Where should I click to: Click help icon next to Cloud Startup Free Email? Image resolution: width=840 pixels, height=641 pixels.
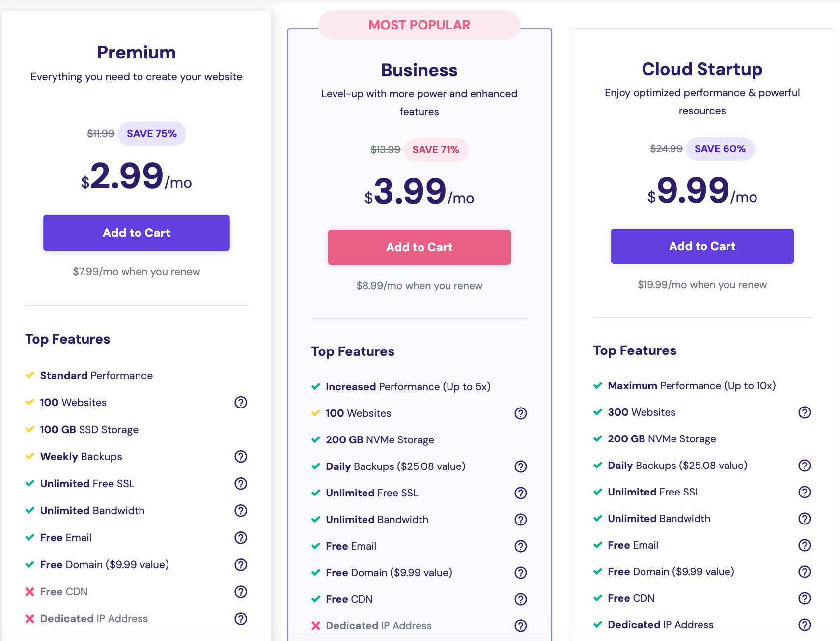point(805,545)
